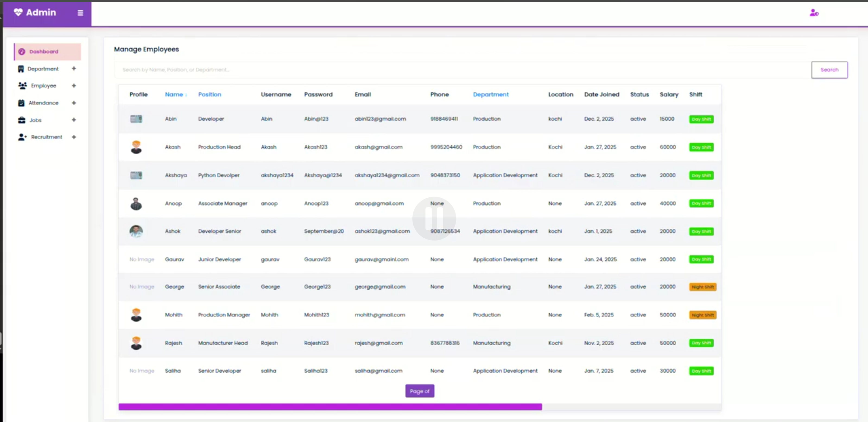
Task: Click the Department building icon
Action: point(21,69)
